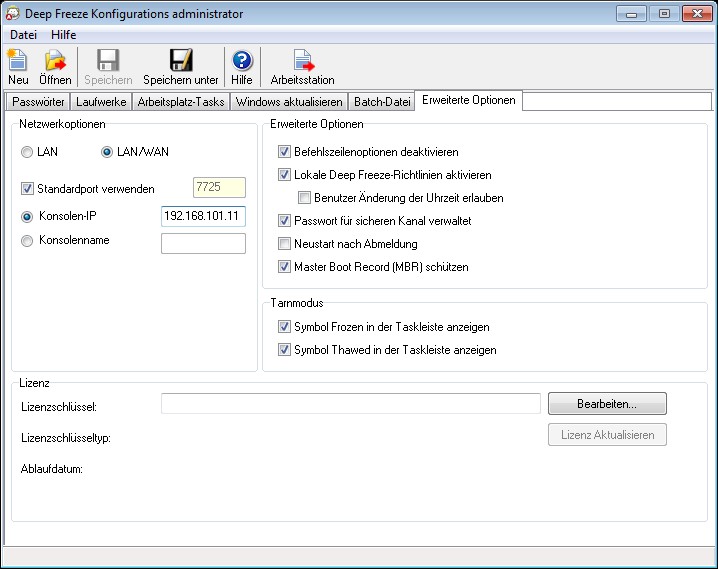Image resolution: width=718 pixels, height=569 pixels.
Task: Click the Speichern unter icon
Action: tap(181, 60)
